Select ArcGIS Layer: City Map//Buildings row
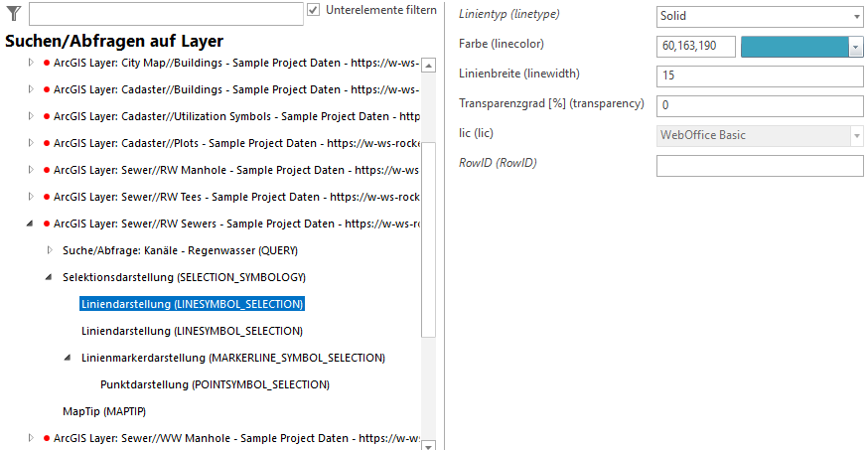 pos(235,64)
